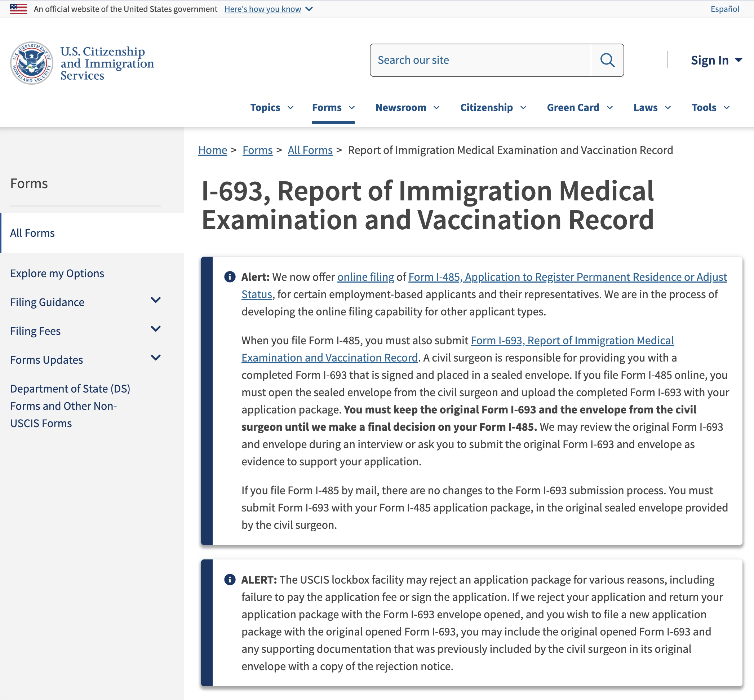Click the US flag icon in banner
754x700 pixels.
[x=18, y=9]
